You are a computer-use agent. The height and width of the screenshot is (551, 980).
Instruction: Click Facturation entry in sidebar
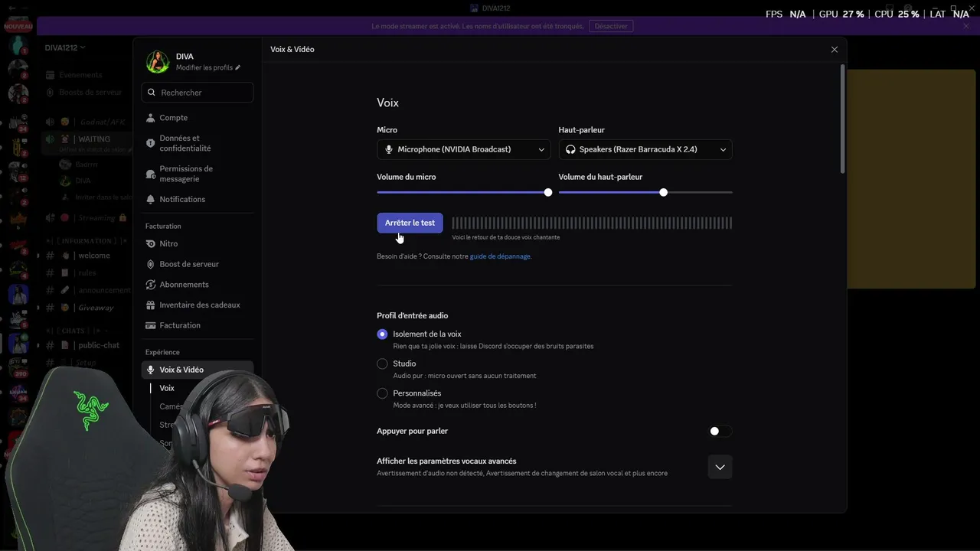tap(198, 325)
